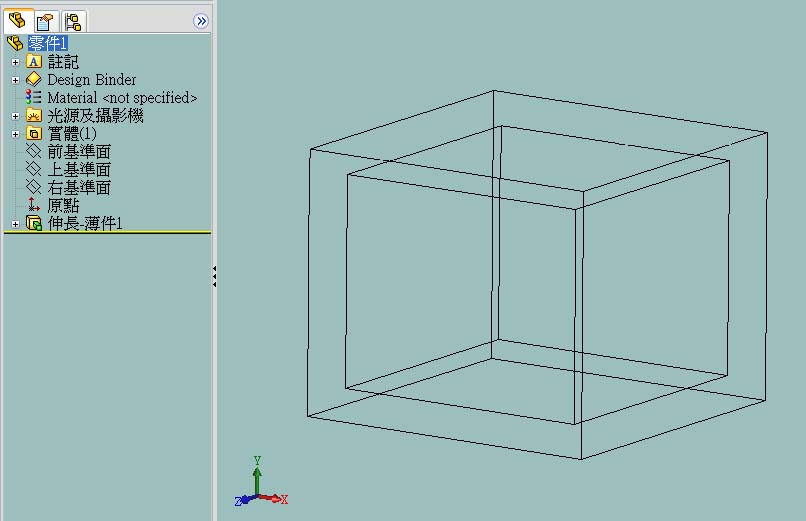
Task: Click the blue Z axis of triad
Action: point(245,500)
